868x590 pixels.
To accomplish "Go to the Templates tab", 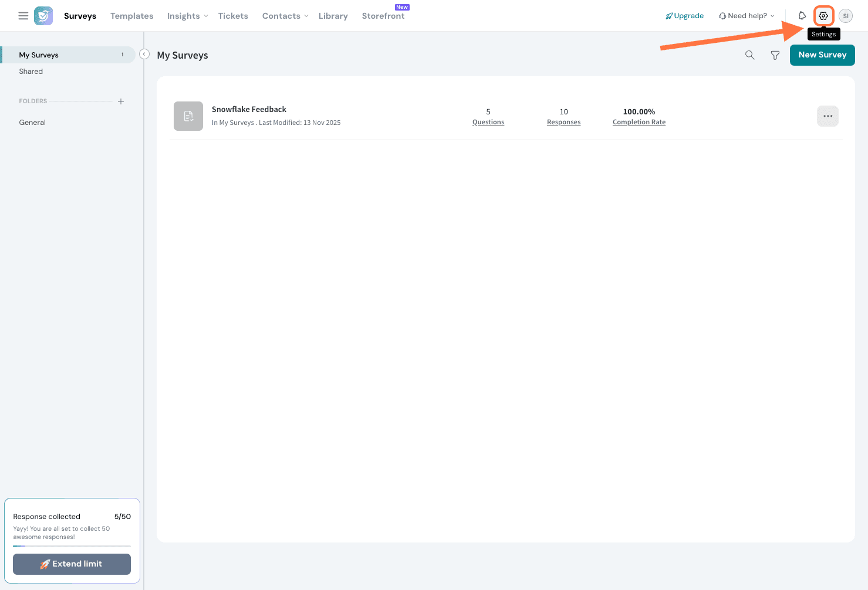I will (x=131, y=16).
